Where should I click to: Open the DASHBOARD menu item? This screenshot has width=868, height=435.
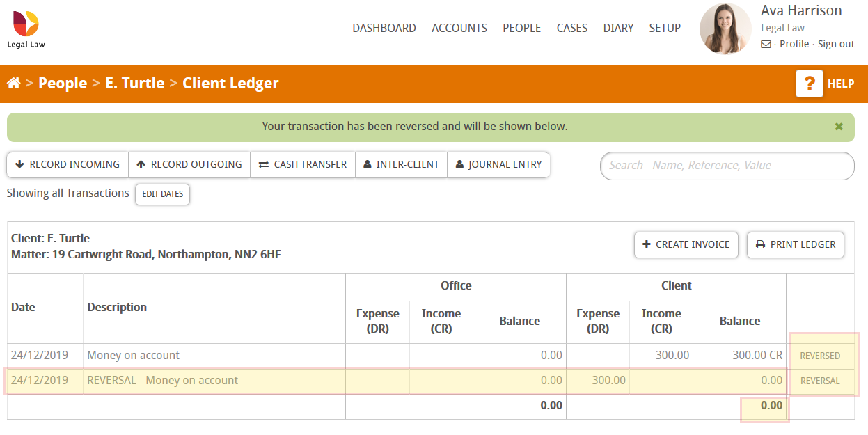(x=384, y=28)
